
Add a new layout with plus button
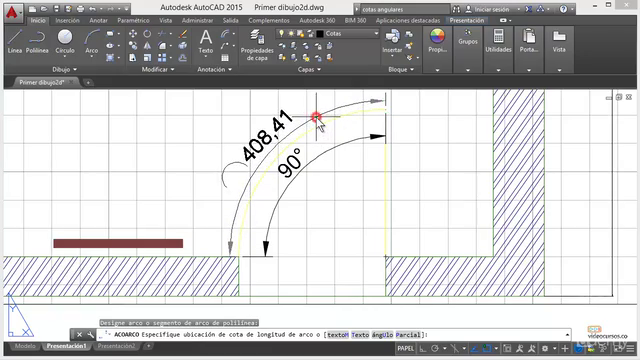149,346
